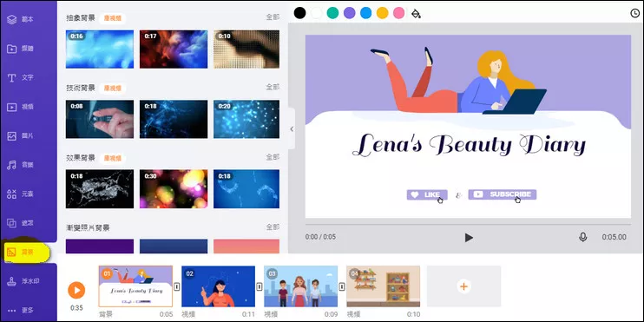The width and height of the screenshot is (644, 322).
Task: Open the 遮罩 overlay sidebar section
Action: click(21, 223)
